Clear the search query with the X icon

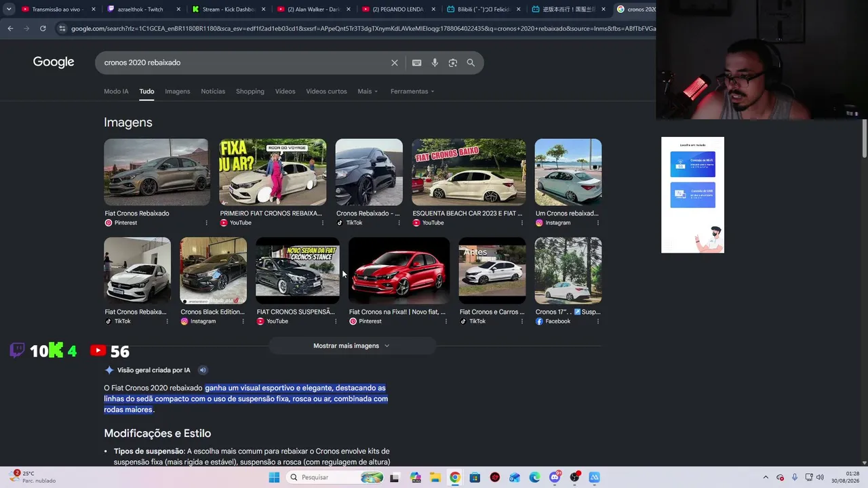(395, 62)
